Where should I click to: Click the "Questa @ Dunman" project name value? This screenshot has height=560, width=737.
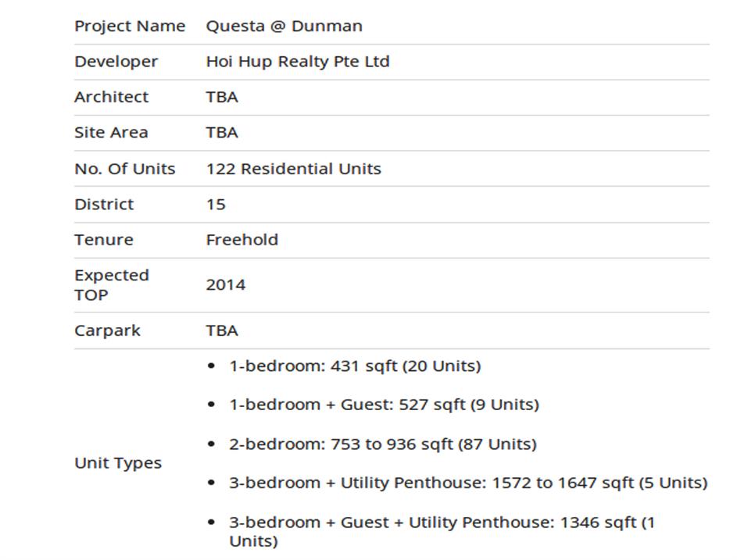tap(284, 26)
